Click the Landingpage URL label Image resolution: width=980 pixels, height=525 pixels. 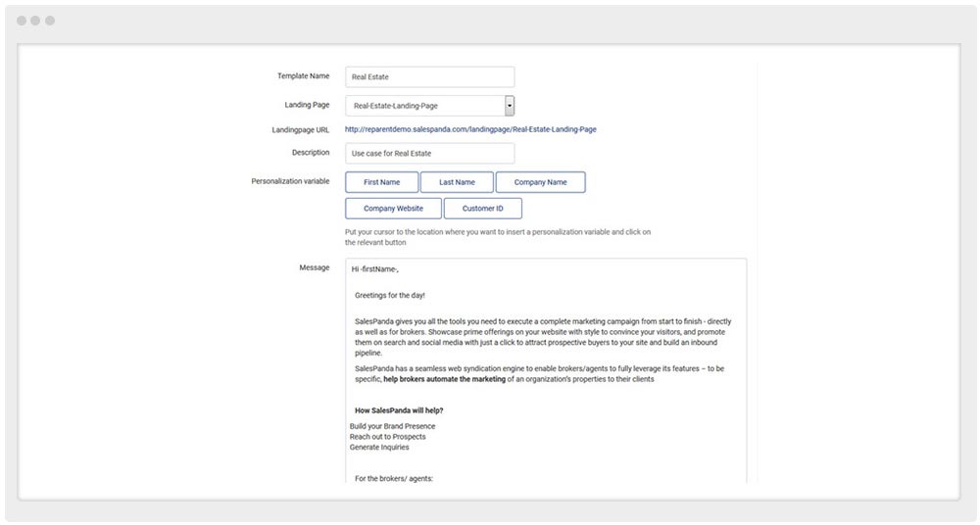(301, 130)
